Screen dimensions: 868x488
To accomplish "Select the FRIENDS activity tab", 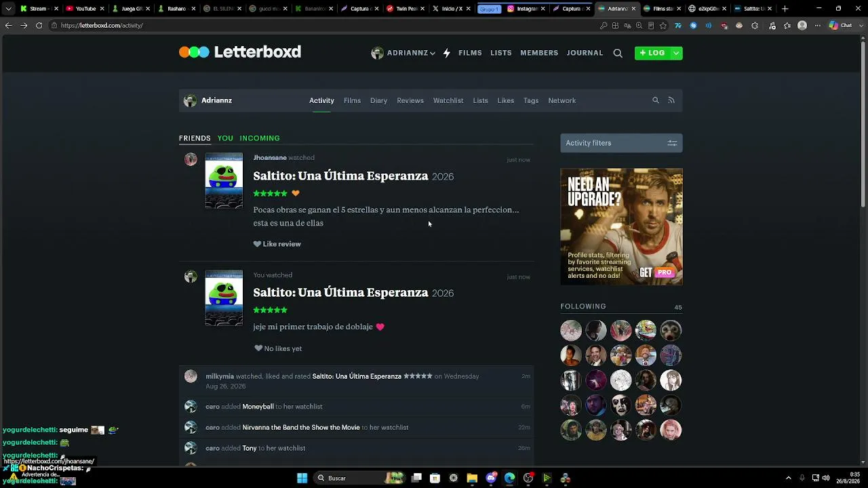I will point(195,138).
